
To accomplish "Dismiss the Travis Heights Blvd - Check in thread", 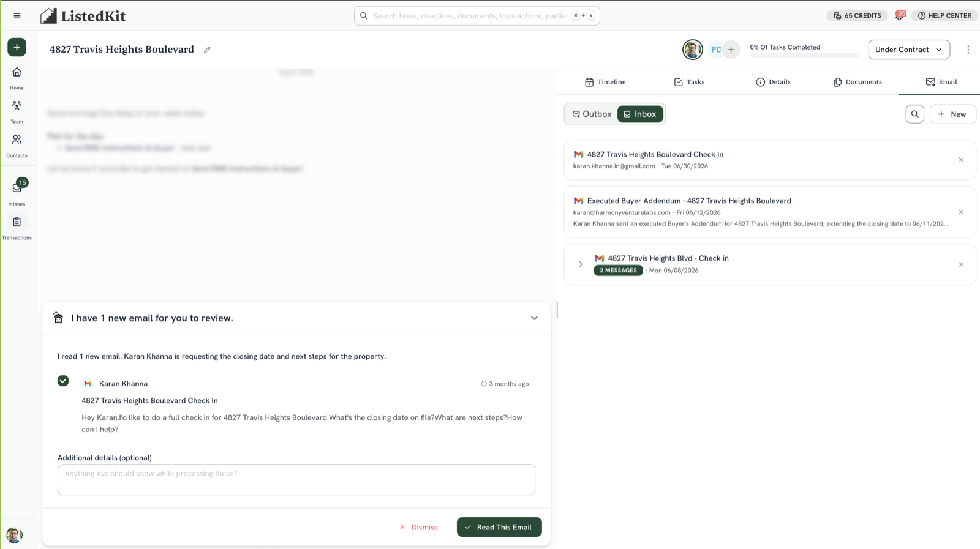I will coord(961,264).
